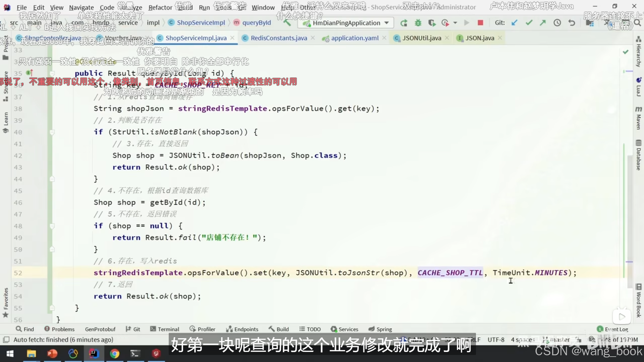
Task: Open the Find tool window
Action: coord(25,329)
